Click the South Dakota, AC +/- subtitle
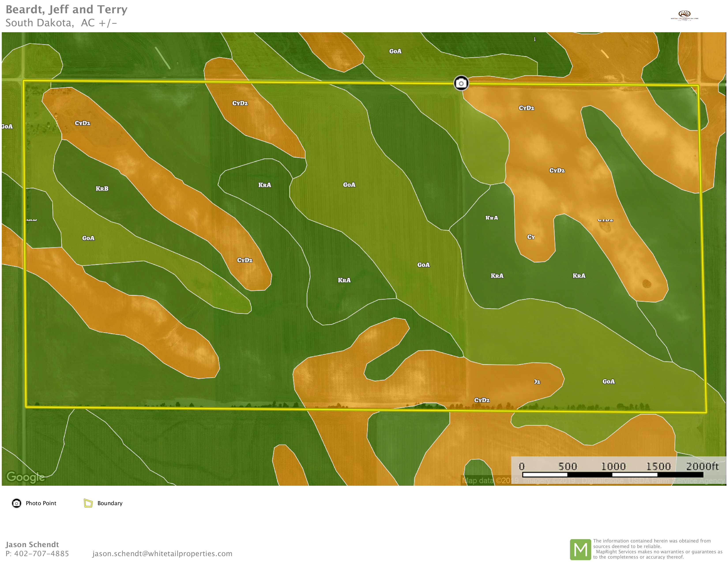 [x=61, y=23]
